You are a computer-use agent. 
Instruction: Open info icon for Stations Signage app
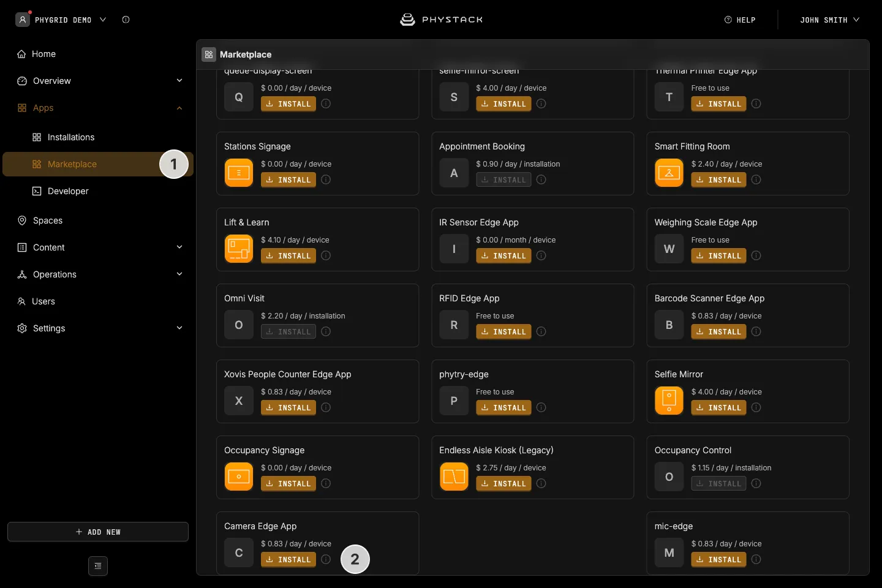pos(326,179)
